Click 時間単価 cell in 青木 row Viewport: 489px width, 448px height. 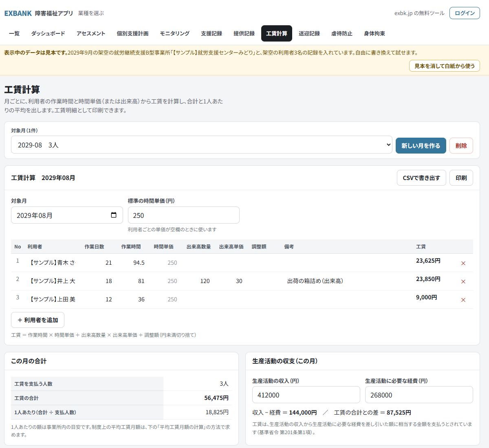click(166, 263)
